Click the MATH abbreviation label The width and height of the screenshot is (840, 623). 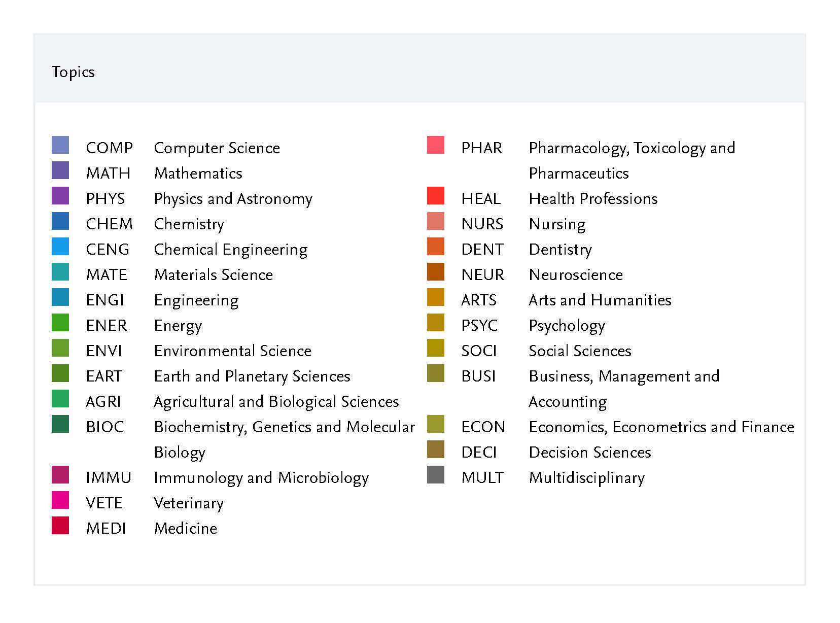108,174
